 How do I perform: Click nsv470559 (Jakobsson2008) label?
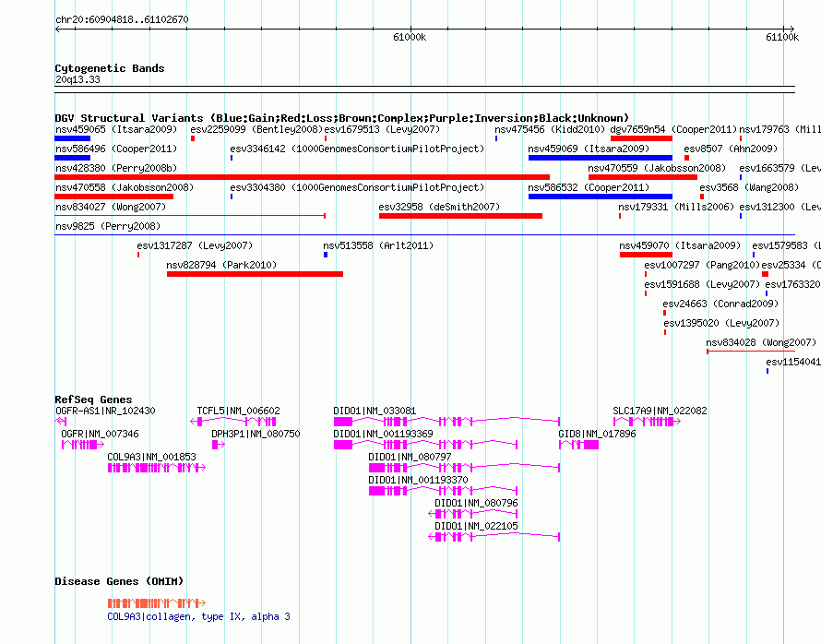[x=657, y=168]
